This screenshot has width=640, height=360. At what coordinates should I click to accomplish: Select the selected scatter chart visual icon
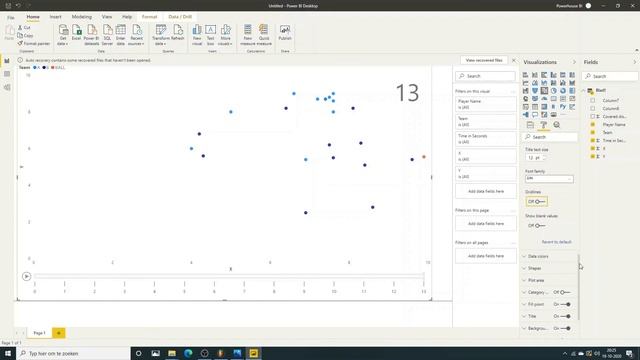[x=544, y=91]
